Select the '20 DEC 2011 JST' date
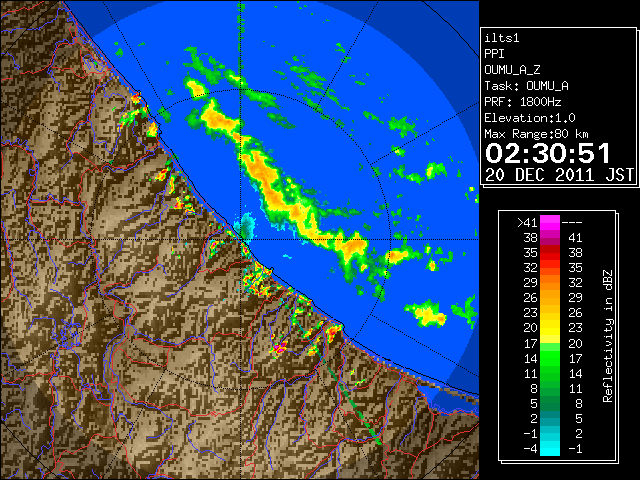Viewport: 640px width, 480px height. (x=560, y=175)
